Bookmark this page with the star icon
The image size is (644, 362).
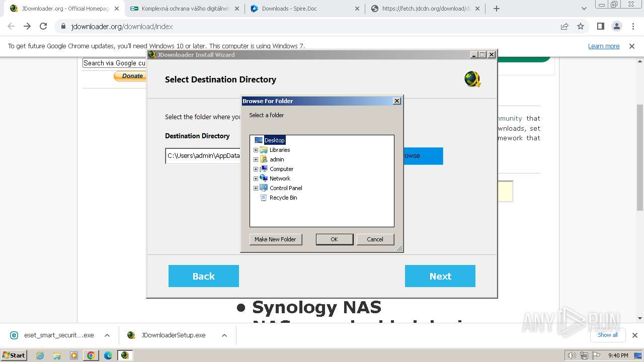coord(581,26)
